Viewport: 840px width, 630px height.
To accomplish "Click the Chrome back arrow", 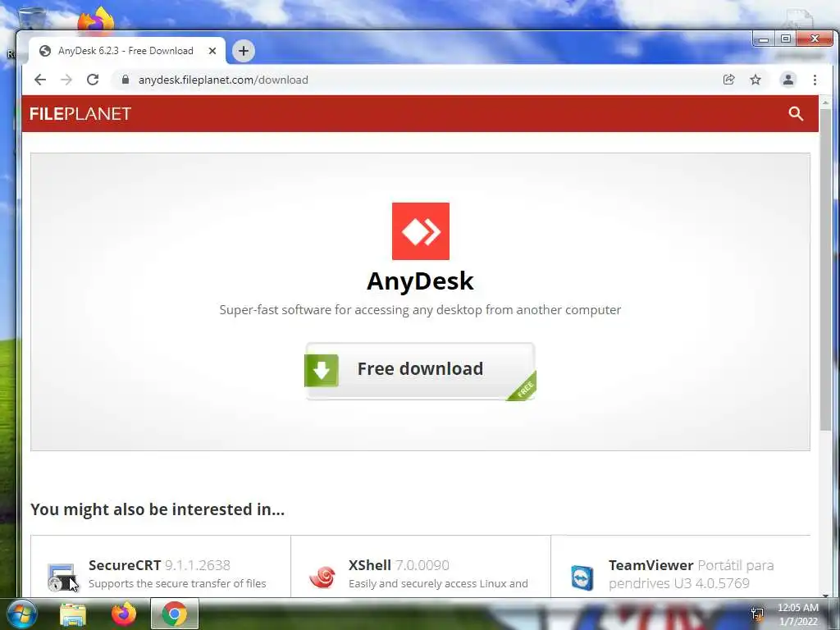I will tap(40, 80).
